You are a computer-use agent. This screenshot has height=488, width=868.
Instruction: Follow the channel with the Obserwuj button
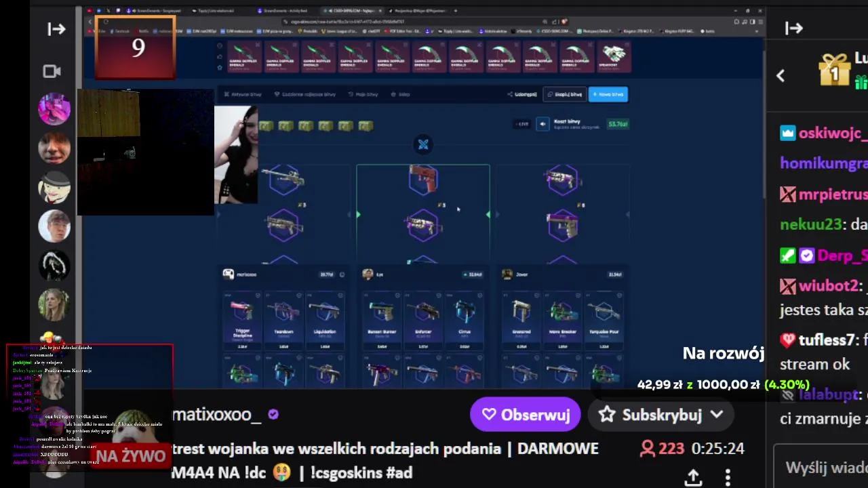pyautogui.click(x=526, y=414)
